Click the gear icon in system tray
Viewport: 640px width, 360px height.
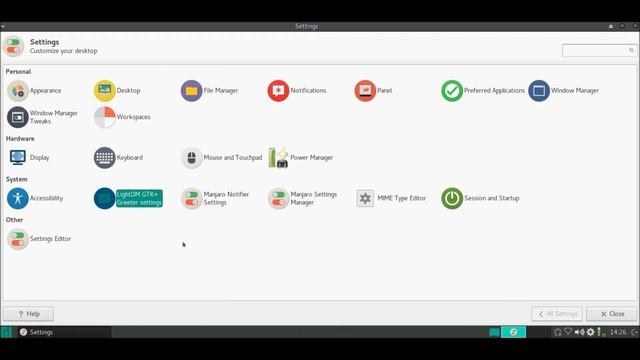coord(590,332)
